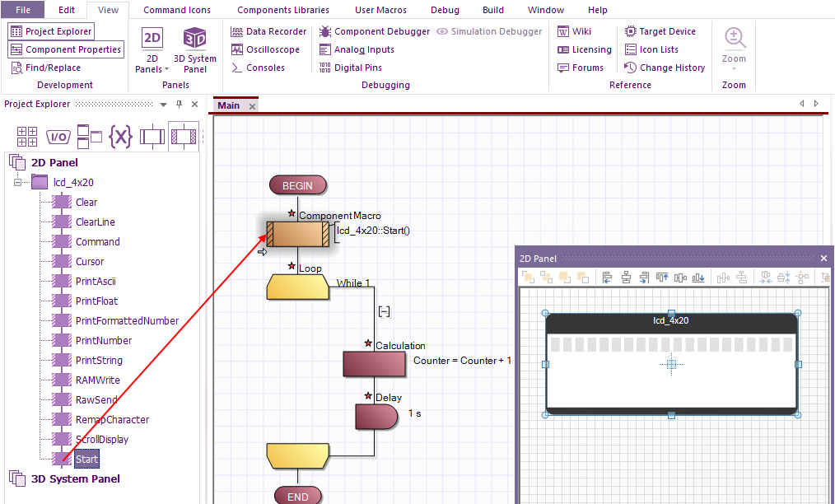
Task: Align top edges in 2D Panel toolbar
Action: [662, 277]
